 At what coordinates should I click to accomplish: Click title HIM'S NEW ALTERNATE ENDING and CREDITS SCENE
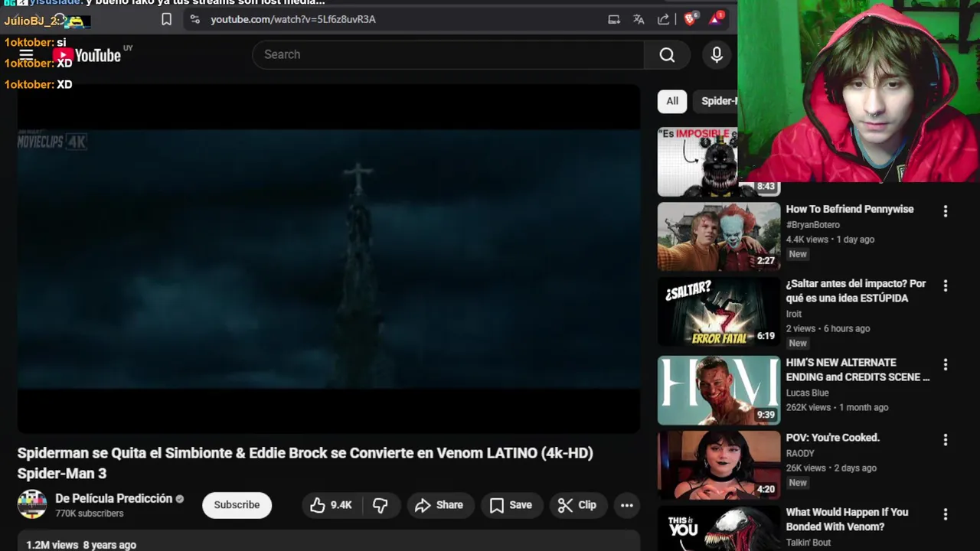pos(857,370)
